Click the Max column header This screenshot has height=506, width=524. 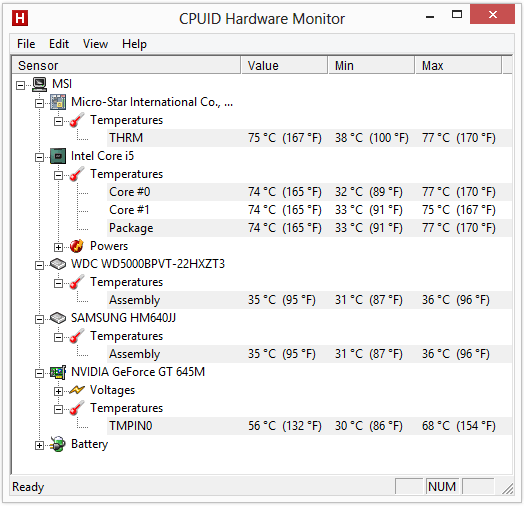point(458,65)
